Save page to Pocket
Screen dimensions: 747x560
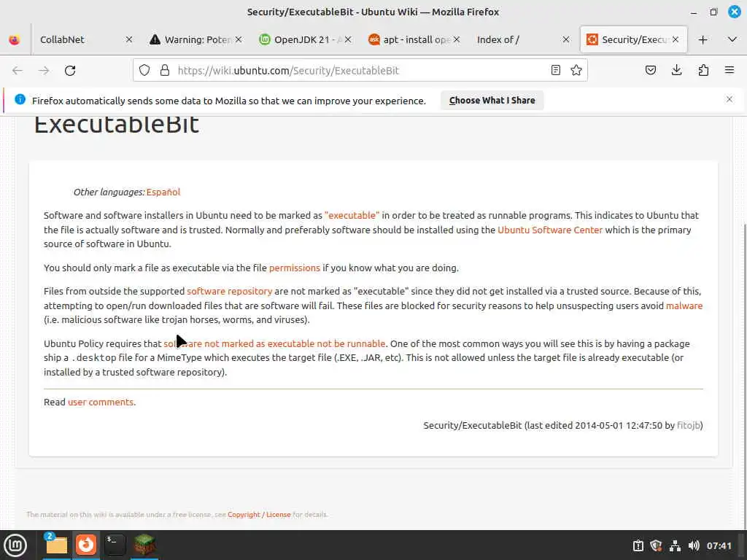650,71
